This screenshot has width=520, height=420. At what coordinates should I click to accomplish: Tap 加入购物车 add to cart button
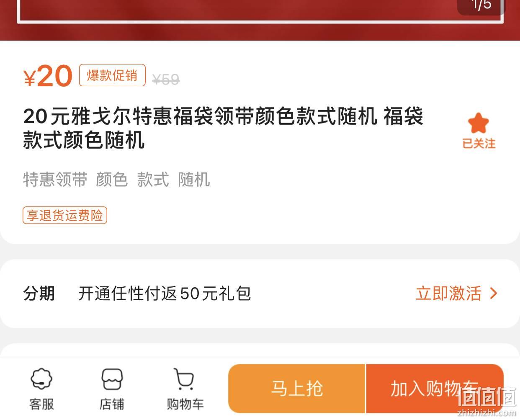pyautogui.click(x=435, y=389)
